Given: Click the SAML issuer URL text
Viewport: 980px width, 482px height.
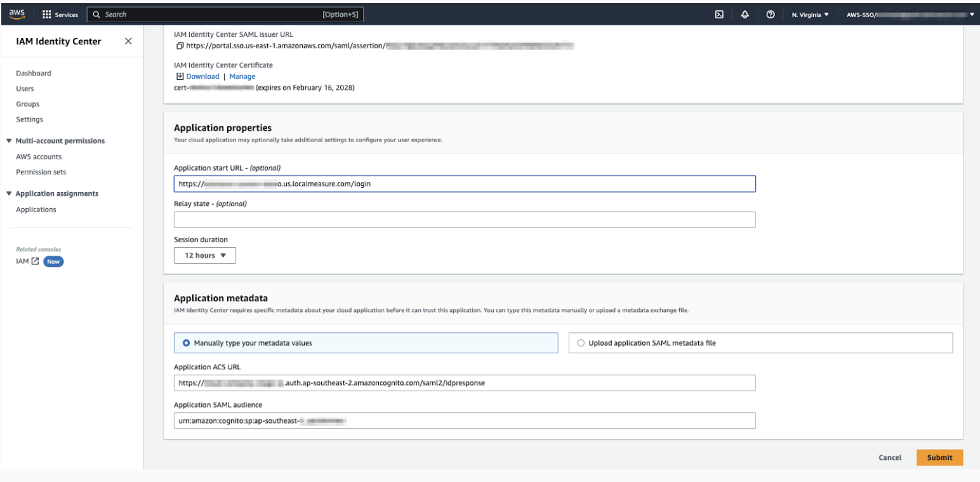Looking at the screenshot, I should click(x=380, y=46).
